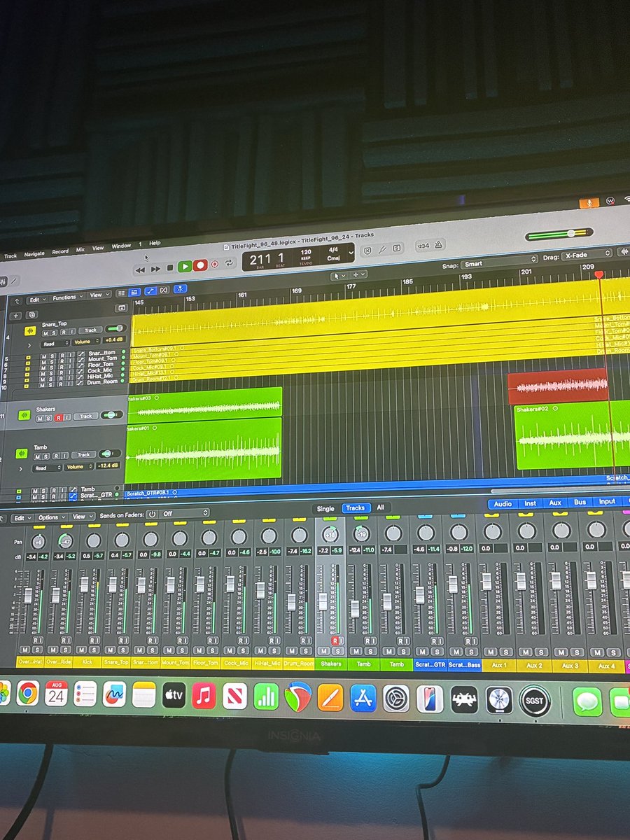Open the Music app from the Dock
630x840 pixels.
tap(204, 696)
